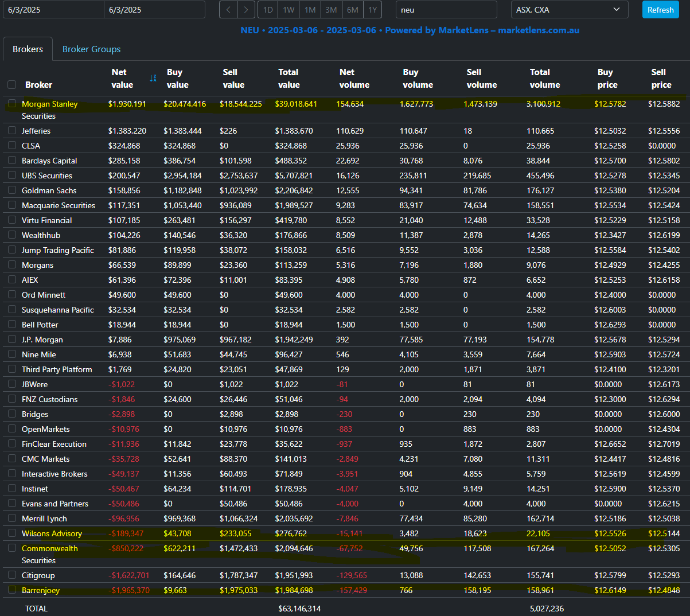Screen dimensions: 690x616
Task: Select the Goldman Sachs checkbox
Action: (x=12, y=190)
